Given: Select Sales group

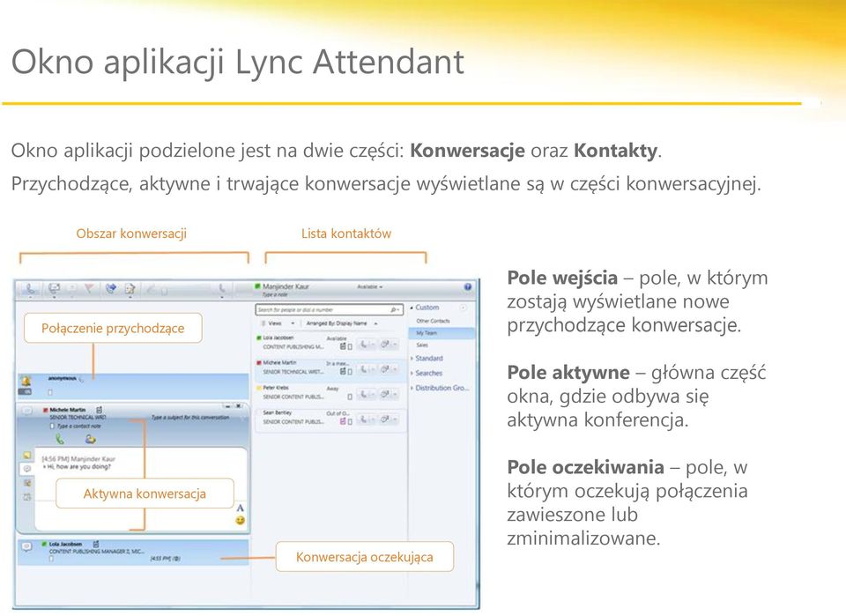Looking at the screenshot, I should [x=422, y=345].
